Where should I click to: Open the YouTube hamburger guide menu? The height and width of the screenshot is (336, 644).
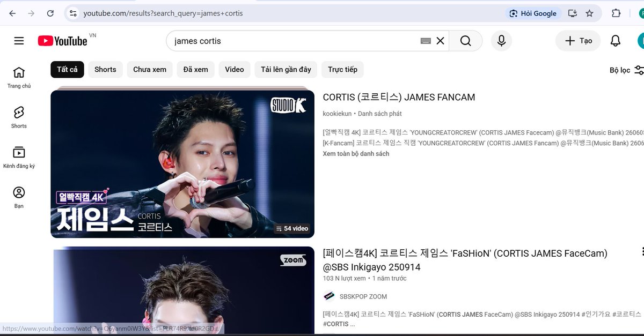[x=19, y=41]
